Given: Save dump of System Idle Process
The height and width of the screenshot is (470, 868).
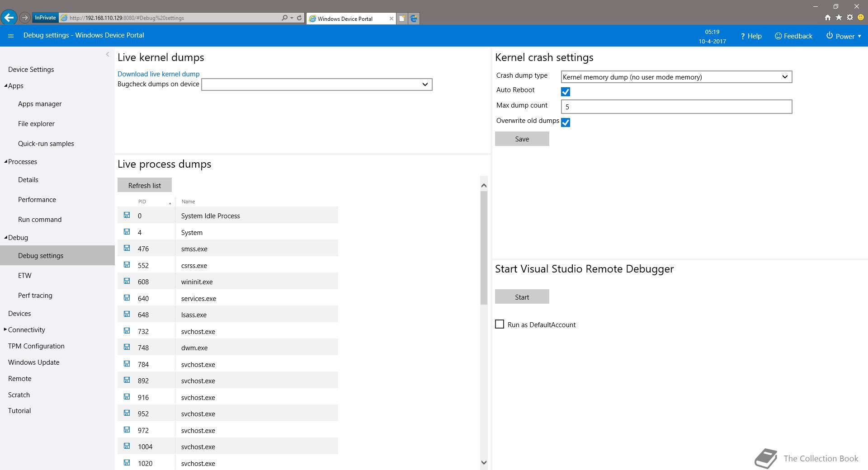Looking at the screenshot, I should pyautogui.click(x=127, y=215).
